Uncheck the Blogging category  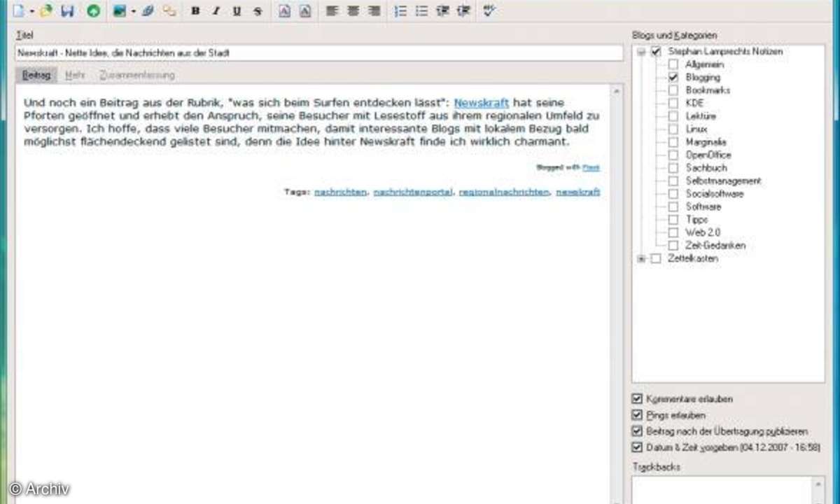click(x=673, y=78)
